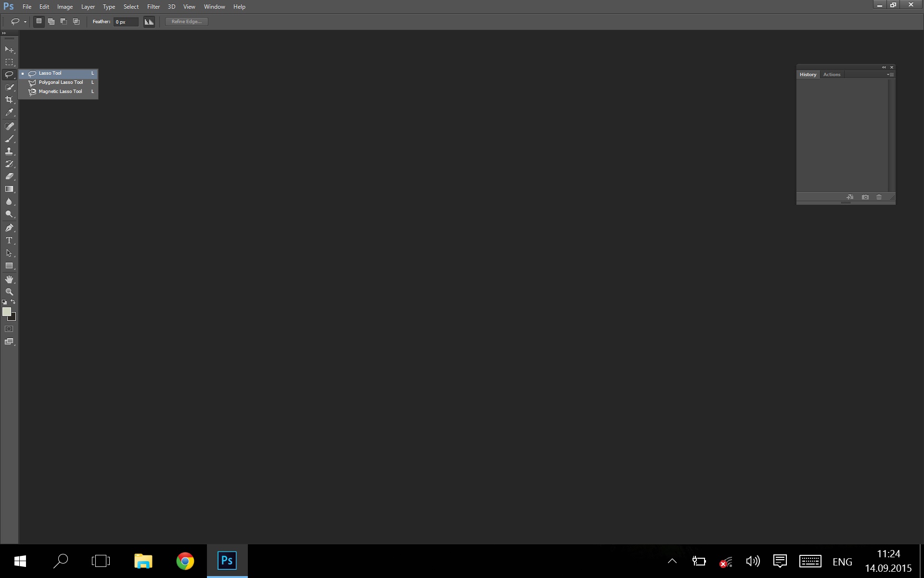Choose the Gradient tool
Image resolution: width=924 pixels, height=578 pixels.
click(x=9, y=189)
